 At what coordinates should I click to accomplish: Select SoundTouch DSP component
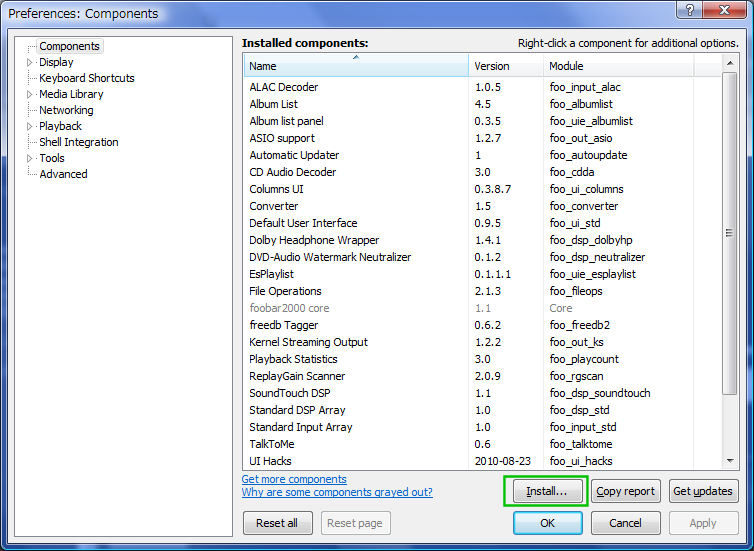483,393
